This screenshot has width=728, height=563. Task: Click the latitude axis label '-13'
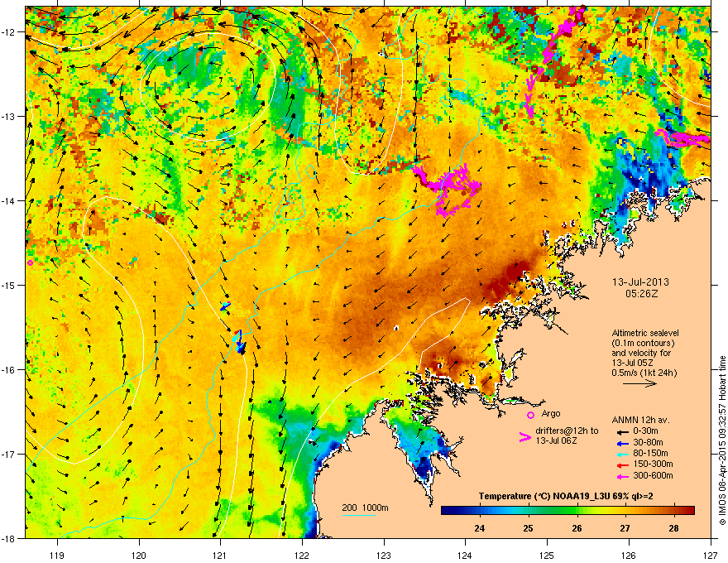pos(8,116)
